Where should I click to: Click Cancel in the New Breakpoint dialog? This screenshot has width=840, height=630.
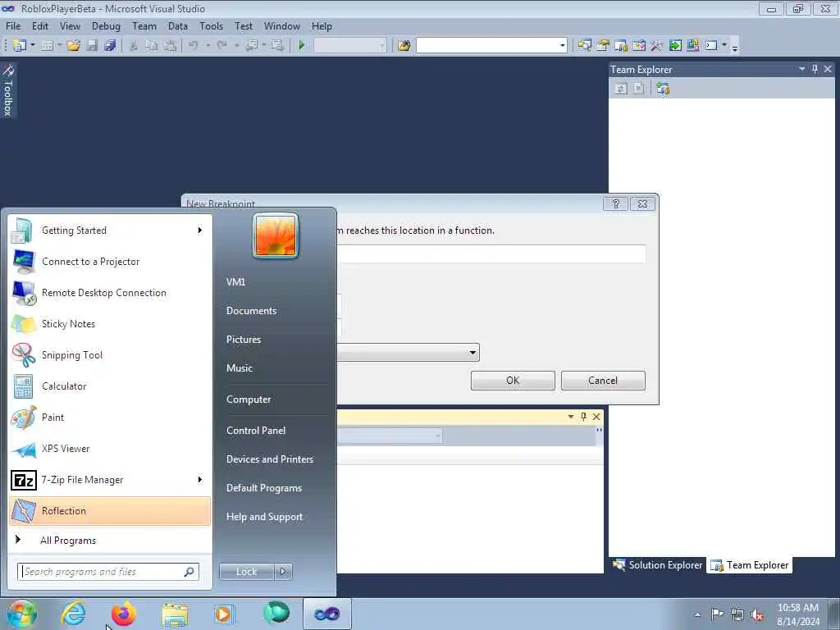(x=603, y=381)
